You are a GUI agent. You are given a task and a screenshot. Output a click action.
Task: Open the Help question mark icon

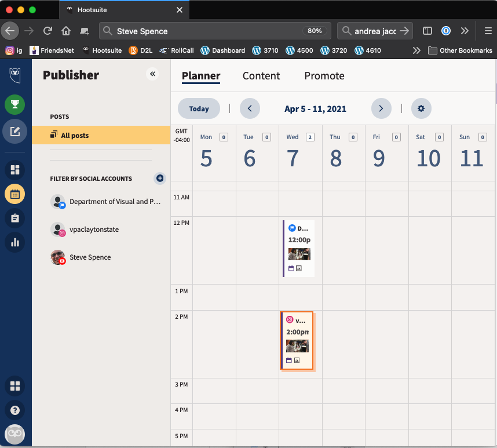point(15,410)
